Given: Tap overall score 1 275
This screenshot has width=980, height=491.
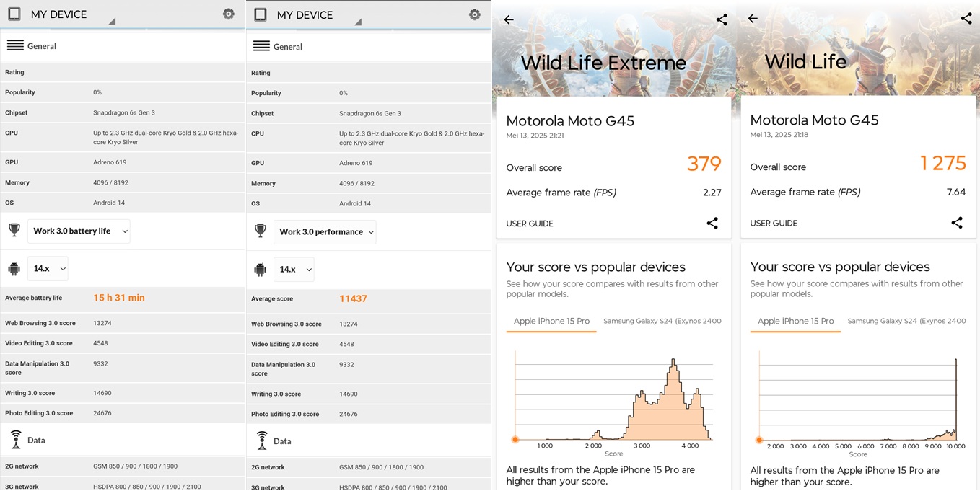Looking at the screenshot, I should [942, 164].
